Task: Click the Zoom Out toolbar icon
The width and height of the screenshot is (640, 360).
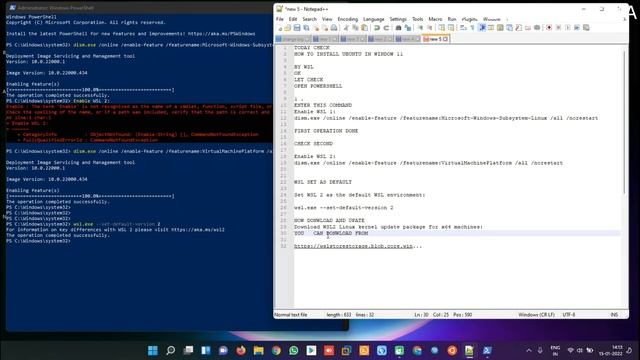Action: [x=429, y=28]
